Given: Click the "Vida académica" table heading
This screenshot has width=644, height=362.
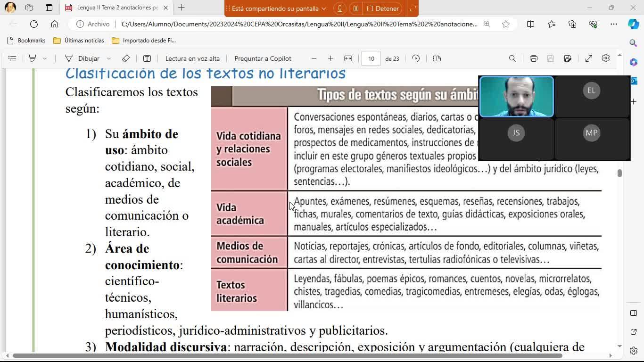Looking at the screenshot, I should point(240,214).
